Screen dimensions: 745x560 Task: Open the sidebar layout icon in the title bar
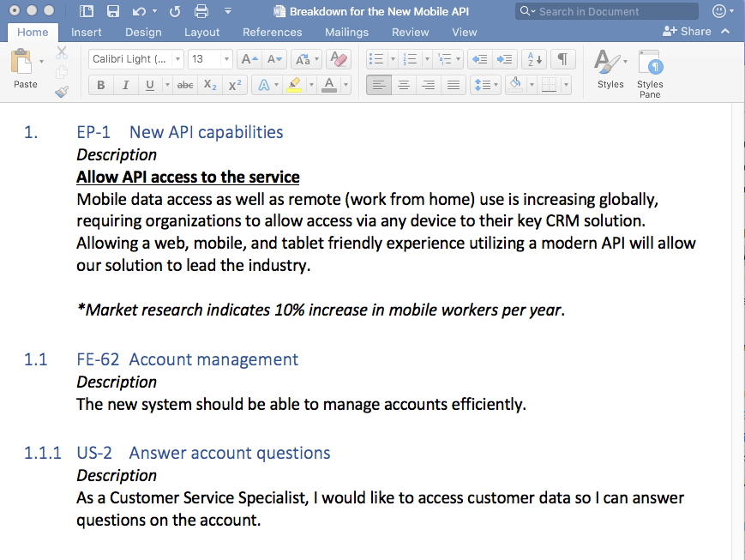[x=86, y=11]
